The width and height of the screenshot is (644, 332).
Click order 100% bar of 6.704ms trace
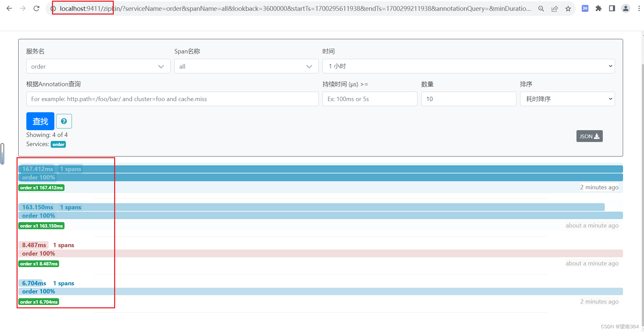[x=320, y=291]
